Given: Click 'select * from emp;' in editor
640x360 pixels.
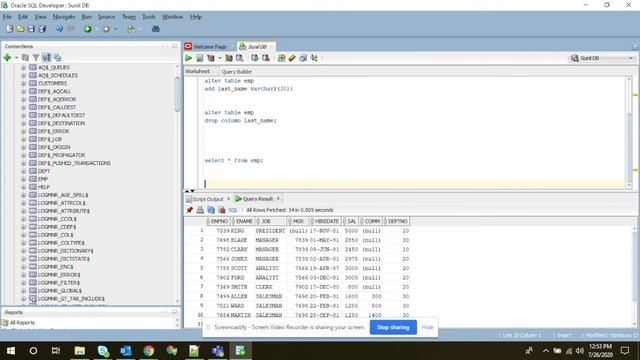Looking at the screenshot, I should point(234,160).
